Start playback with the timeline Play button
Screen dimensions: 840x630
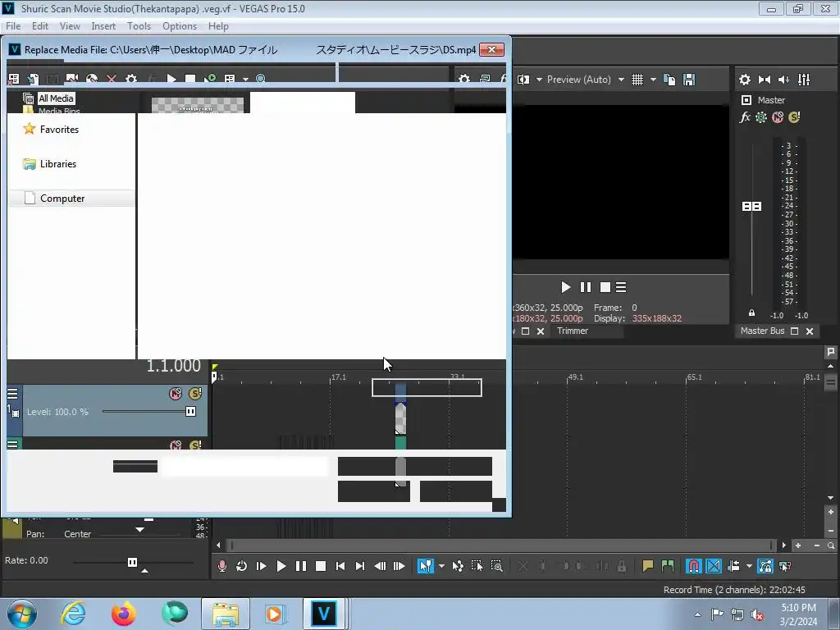(281, 566)
